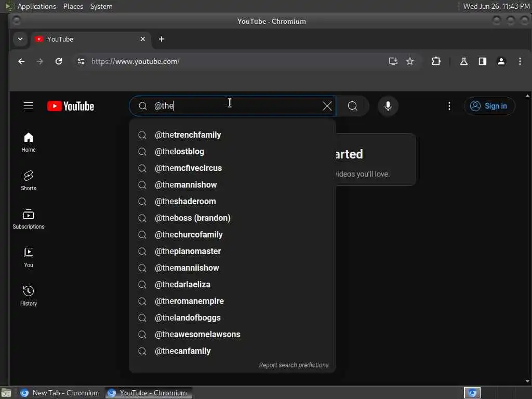Image resolution: width=532 pixels, height=399 pixels.
Task: Open the Chromium profile icon
Action: 501,61
